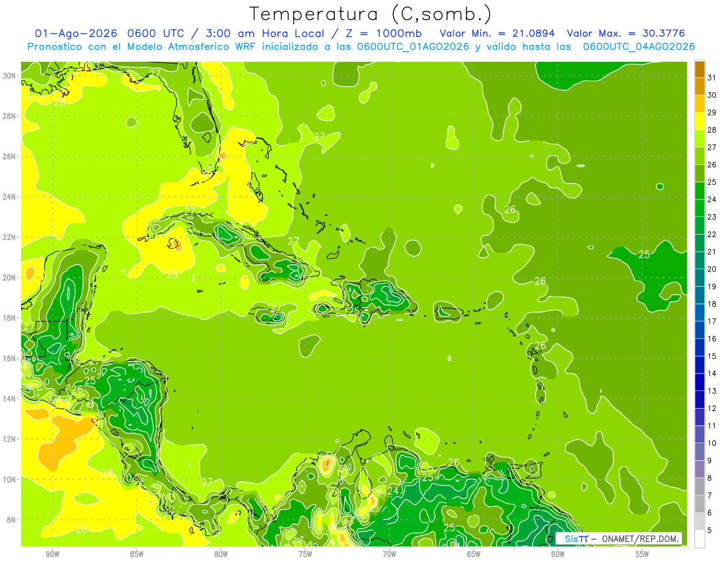Click the color scale label "8"
This screenshot has height=562, width=728.
coord(710,478)
